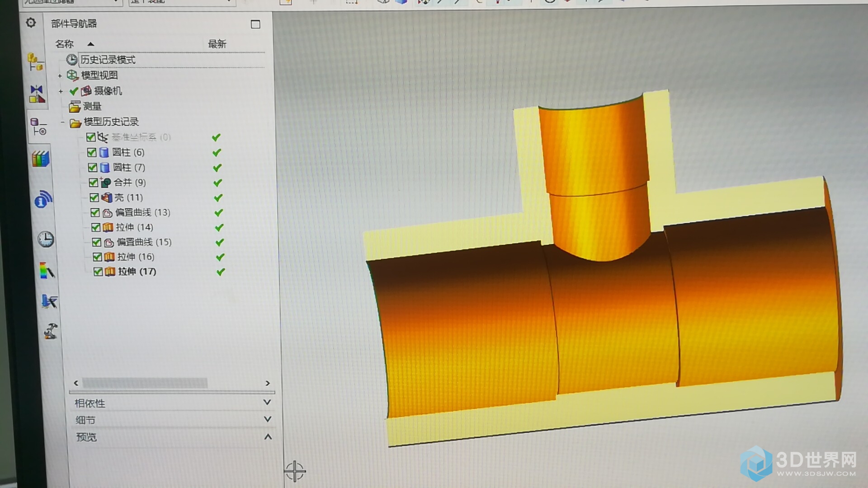Toggle checkbox for 壳 (11)
The width and height of the screenshot is (868, 488).
pos(94,197)
